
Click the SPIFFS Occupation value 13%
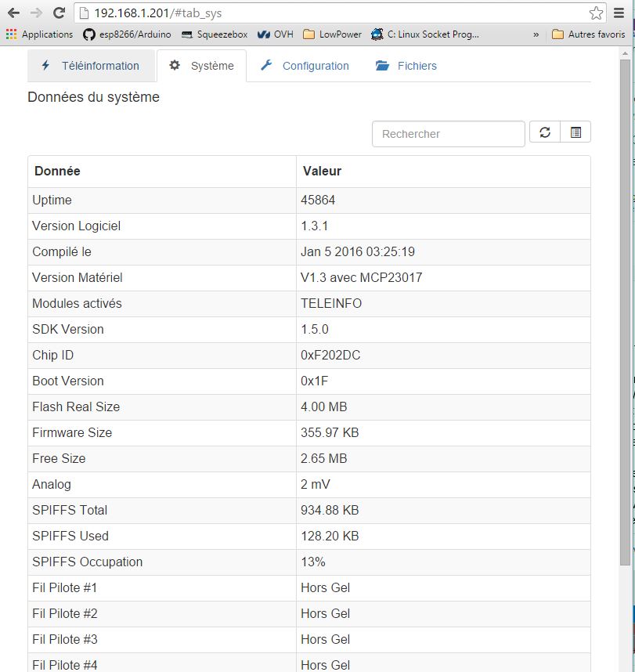[313, 562]
